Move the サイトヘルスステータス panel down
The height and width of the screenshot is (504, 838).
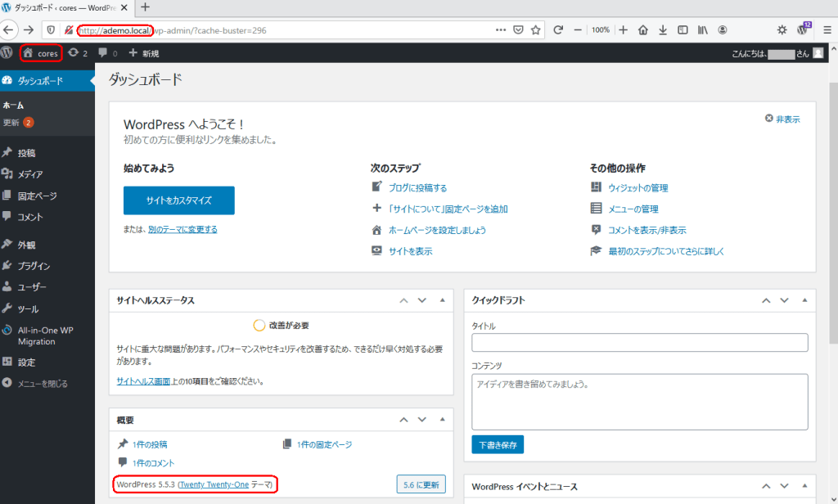tap(422, 300)
